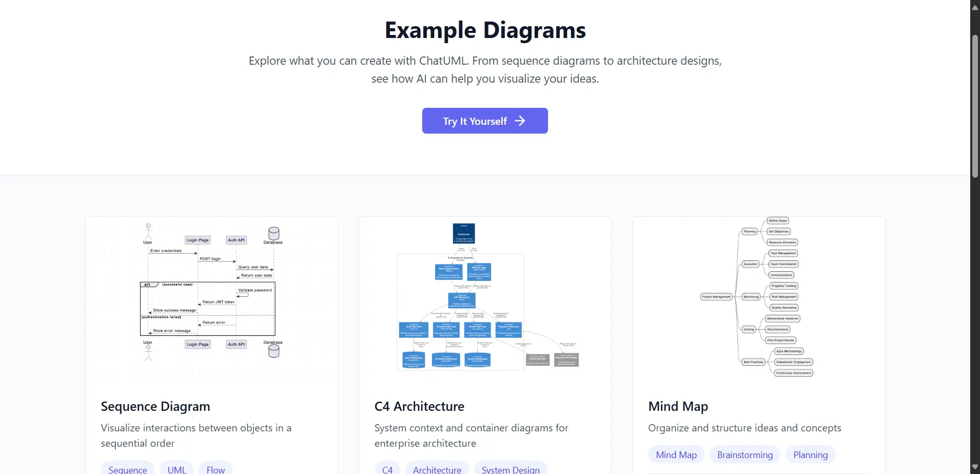
Task: Click the Try It Yourself button
Action: 484,121
